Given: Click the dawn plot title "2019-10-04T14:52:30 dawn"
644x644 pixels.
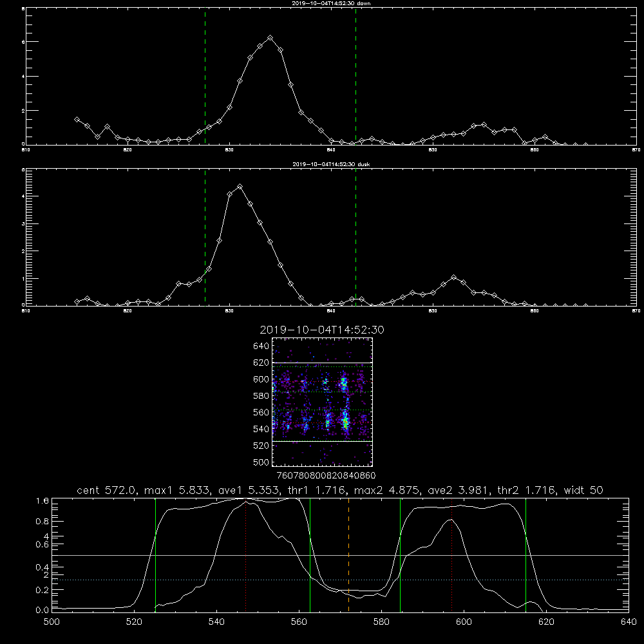Looking at the screenshot, I should [x=331, y=3].
